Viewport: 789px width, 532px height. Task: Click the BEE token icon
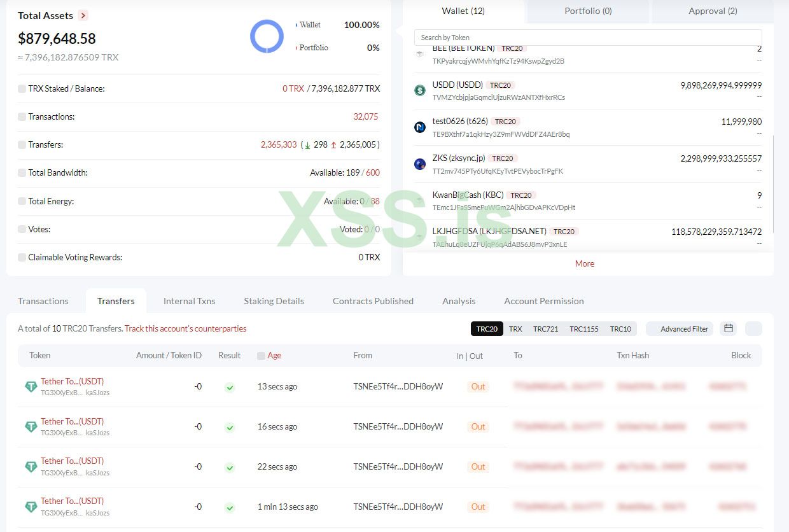coord(420,54)
